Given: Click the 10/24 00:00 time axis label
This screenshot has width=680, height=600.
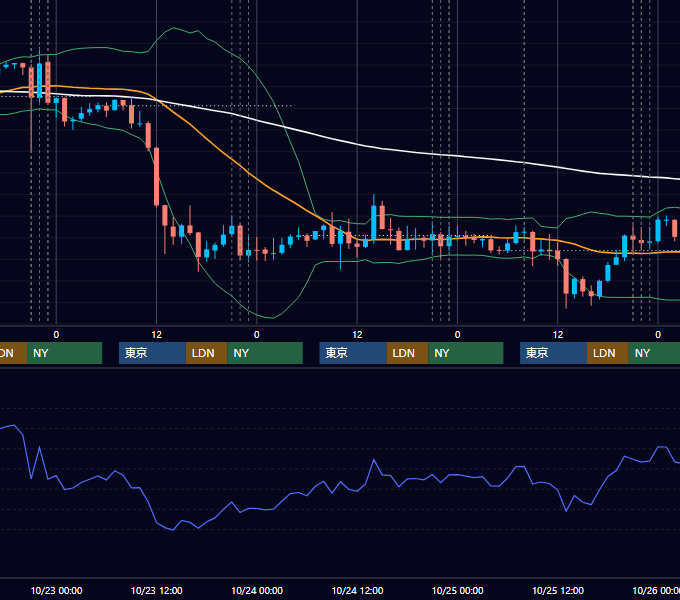Looking at the screenshot, I should (257, 590).
